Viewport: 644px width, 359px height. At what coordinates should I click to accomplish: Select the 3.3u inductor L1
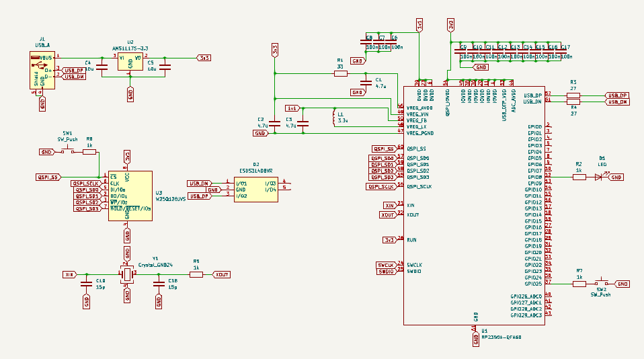pyautogui.click(x=333, y=117)
